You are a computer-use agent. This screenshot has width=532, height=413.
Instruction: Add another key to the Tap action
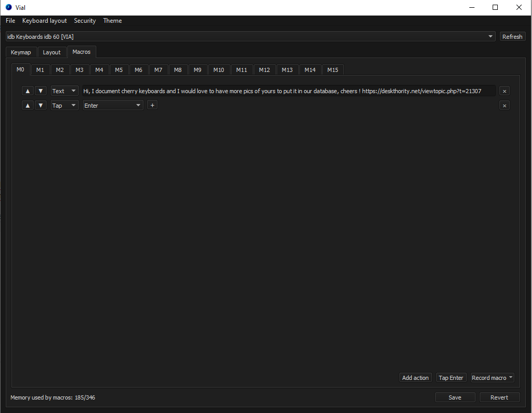[152, 105]
